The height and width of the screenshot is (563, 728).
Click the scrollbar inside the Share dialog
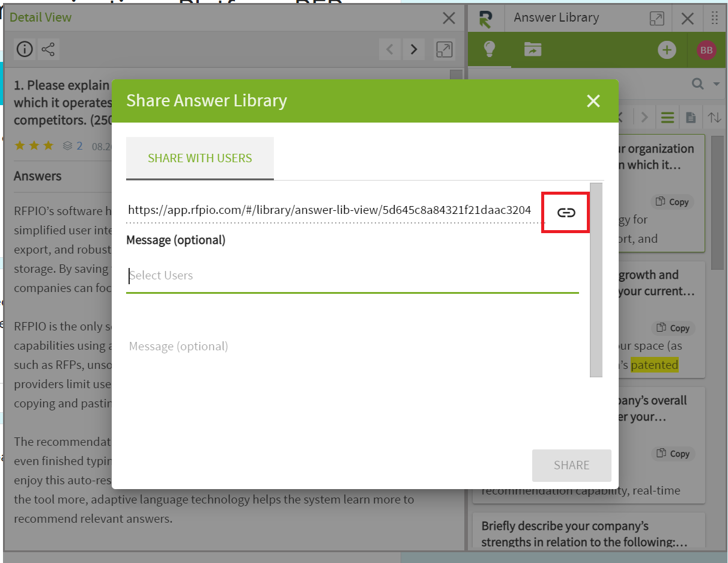pos(596,279)
